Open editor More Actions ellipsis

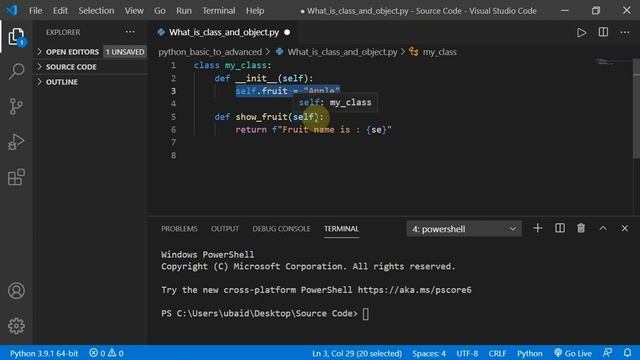point(624,32)
